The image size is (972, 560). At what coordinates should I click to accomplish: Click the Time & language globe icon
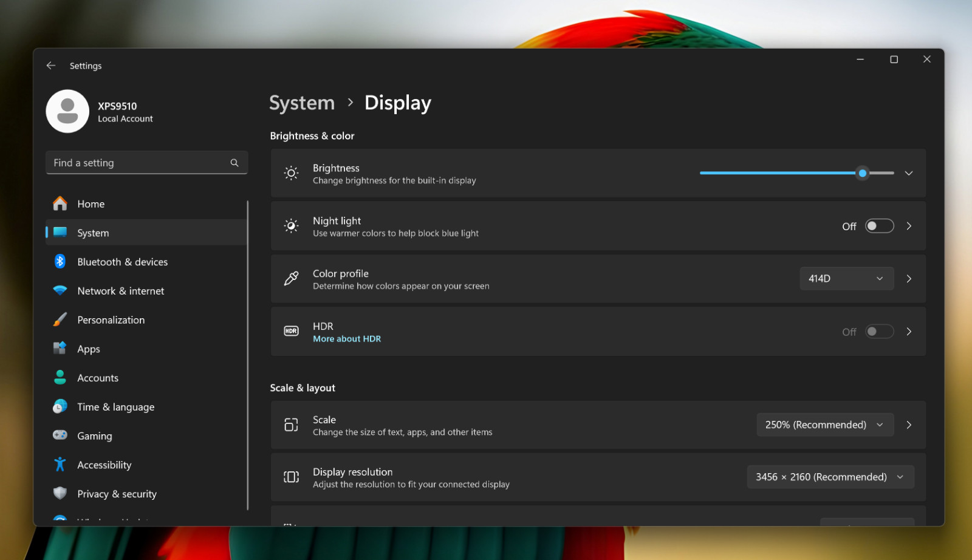(x=60, y=407)
